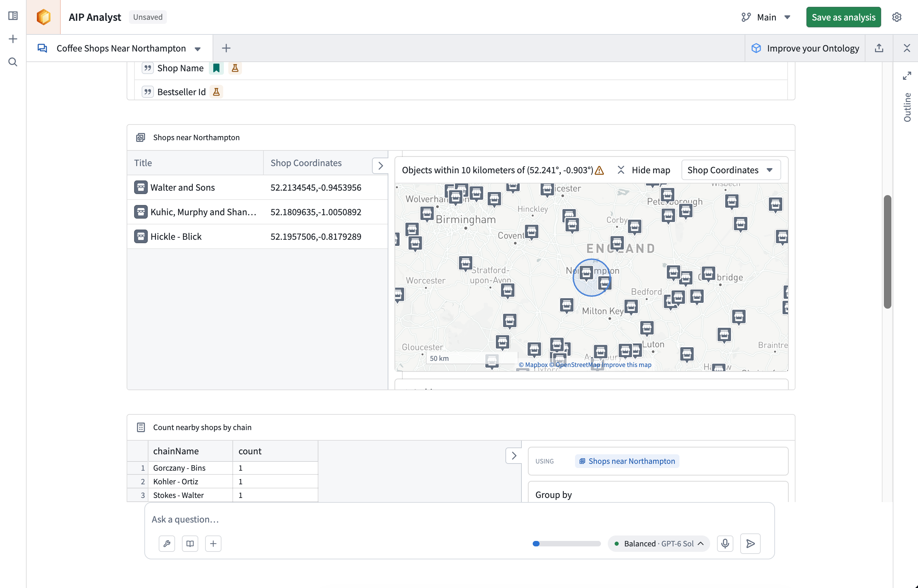This screenshot has width=918, height=588.
Task: Toggle the left sidebar panel icon
Action: (13, 16)
